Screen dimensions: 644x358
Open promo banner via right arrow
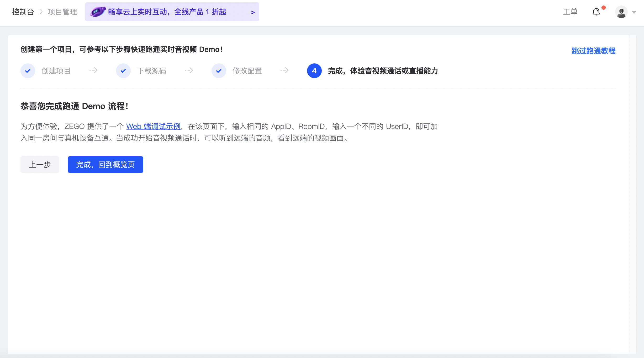(x=252, y=12)
